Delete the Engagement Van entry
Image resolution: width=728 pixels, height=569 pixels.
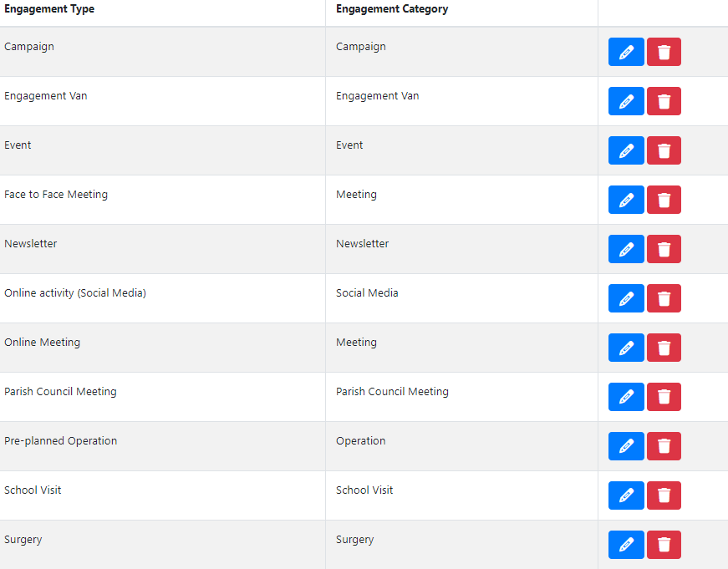point(664,101)
